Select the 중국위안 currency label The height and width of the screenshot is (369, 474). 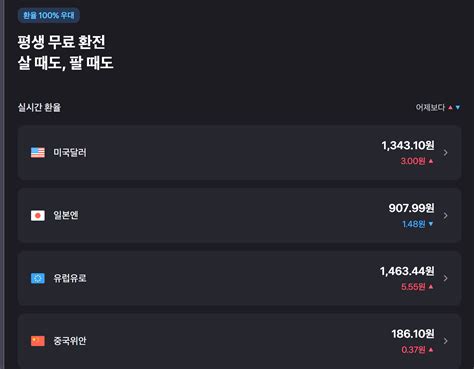(70, 341)
